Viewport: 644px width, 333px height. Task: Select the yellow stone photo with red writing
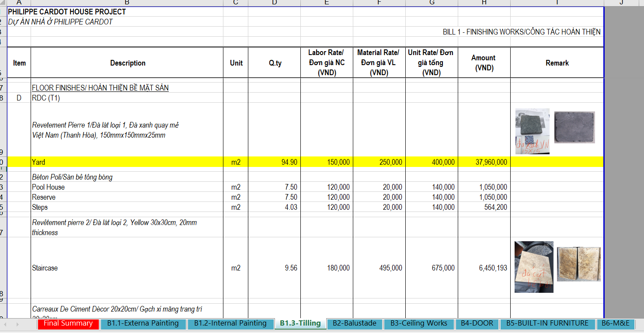[x=534, y=267]
